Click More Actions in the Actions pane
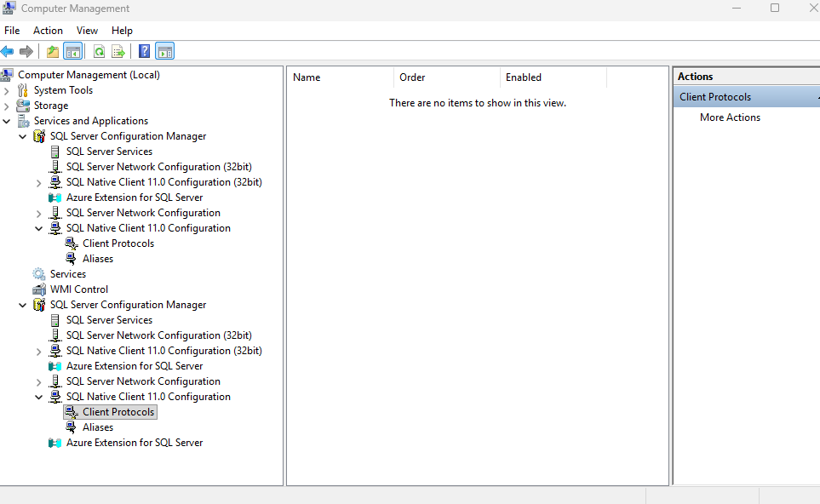Screen dimensions: 820x504 coord(730,117)
